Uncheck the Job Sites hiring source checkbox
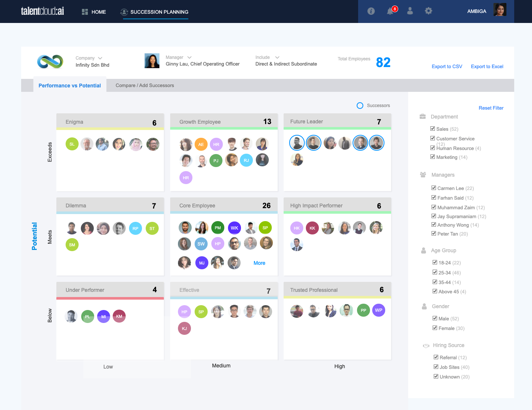532x410 pixels. [436, 367]
